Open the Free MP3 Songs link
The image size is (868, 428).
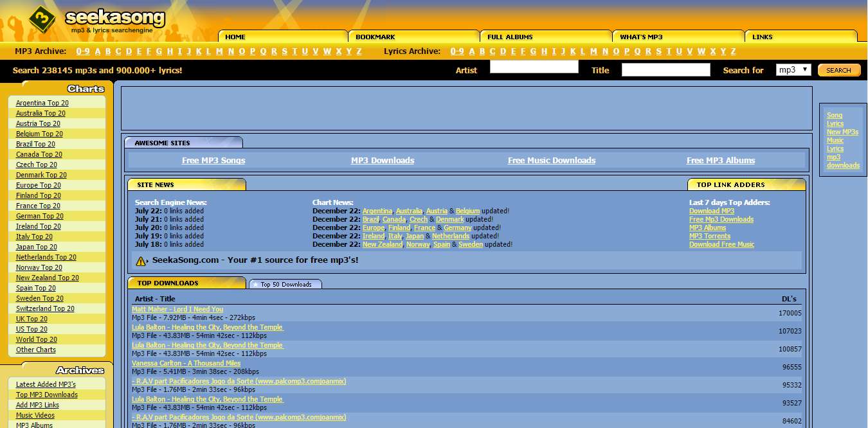213,161
